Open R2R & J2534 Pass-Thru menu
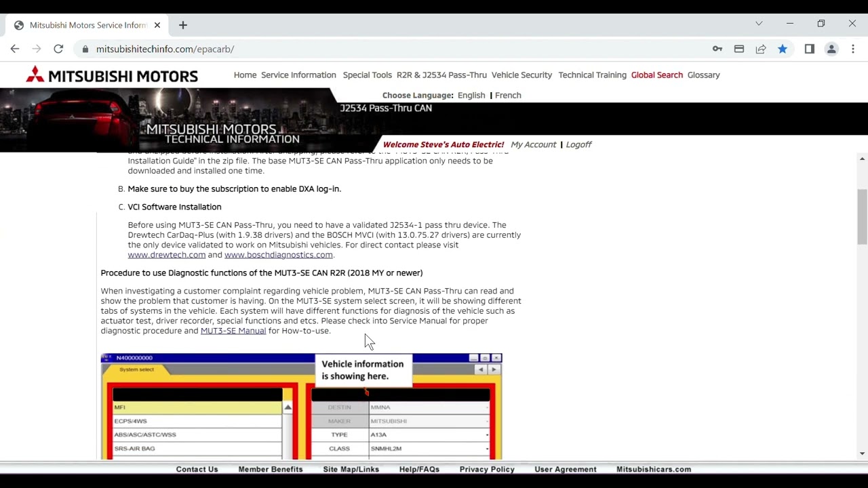The image size is (868, 488). pyautogui.click(x=441, y=75)
